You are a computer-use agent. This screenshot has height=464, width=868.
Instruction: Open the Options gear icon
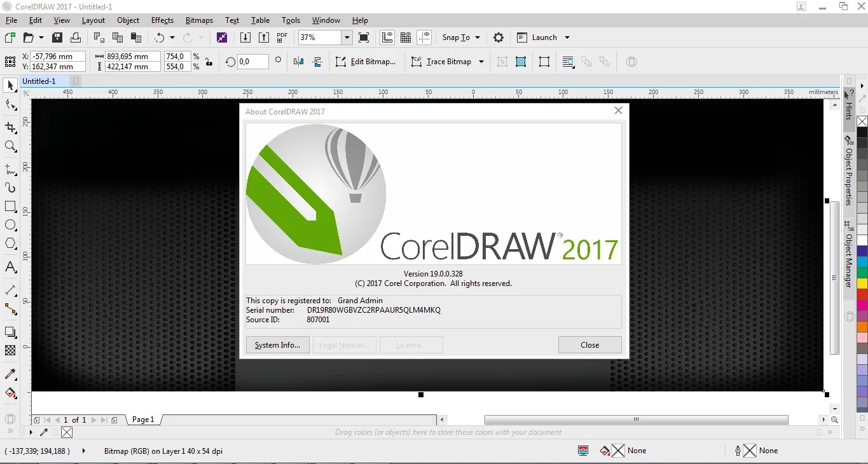point(499,38)
